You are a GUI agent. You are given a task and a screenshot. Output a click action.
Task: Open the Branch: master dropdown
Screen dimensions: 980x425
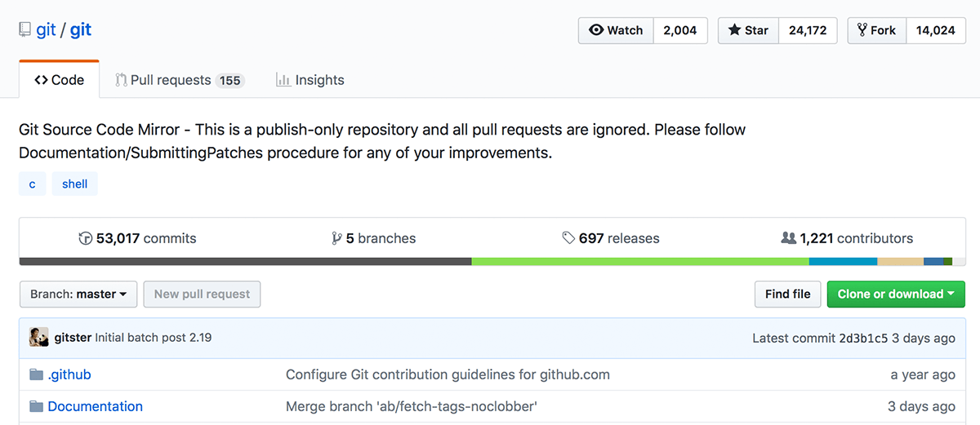point(78,294)
